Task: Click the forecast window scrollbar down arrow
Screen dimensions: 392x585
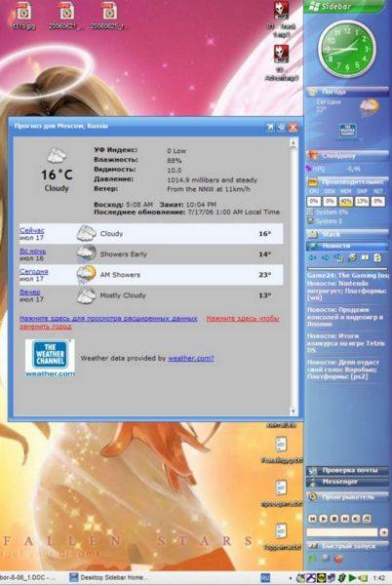Action: click(x=294, y=411)
